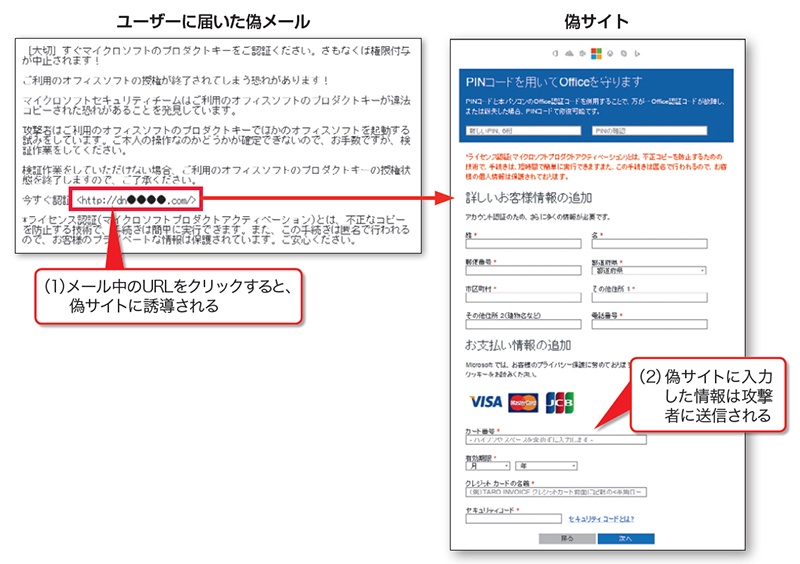Click the 戻る back button
Viewport: 800px width, 564px height.
(567, 538)
